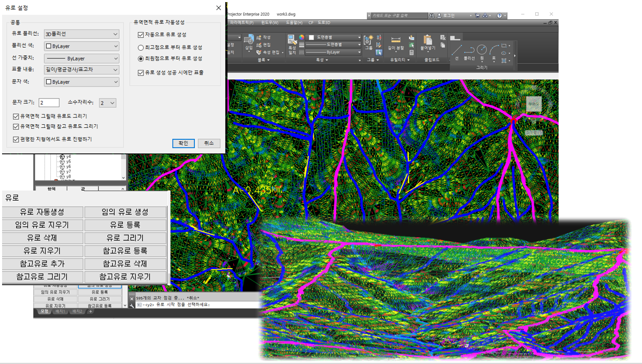This screenshot has height=364, width=642.
Task: Click the 참고유로 지우기 button
Action: (x=125, y=277)
